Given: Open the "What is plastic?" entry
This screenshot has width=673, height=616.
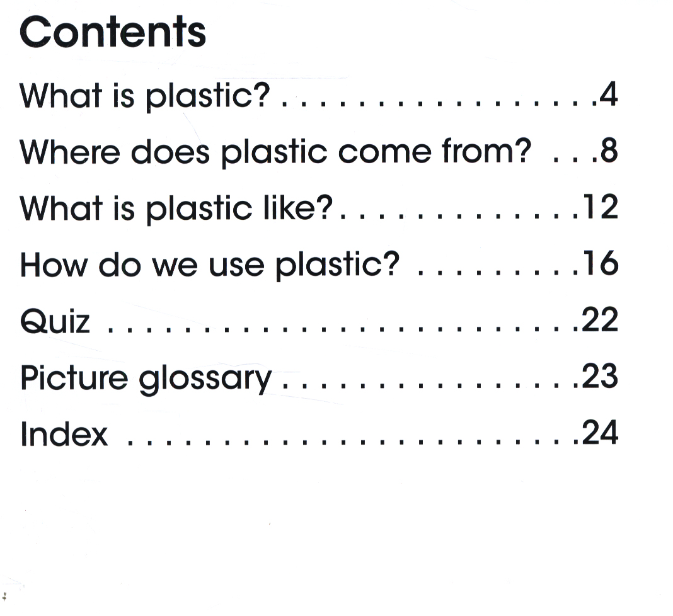Looking at the screenshot, I should (145, 96).
